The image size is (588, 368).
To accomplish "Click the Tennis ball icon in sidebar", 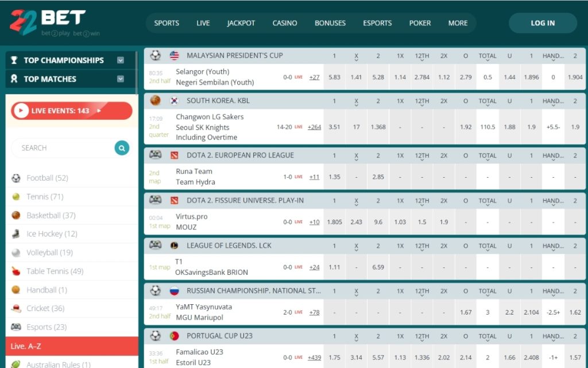I will click(x=16, y=197).
